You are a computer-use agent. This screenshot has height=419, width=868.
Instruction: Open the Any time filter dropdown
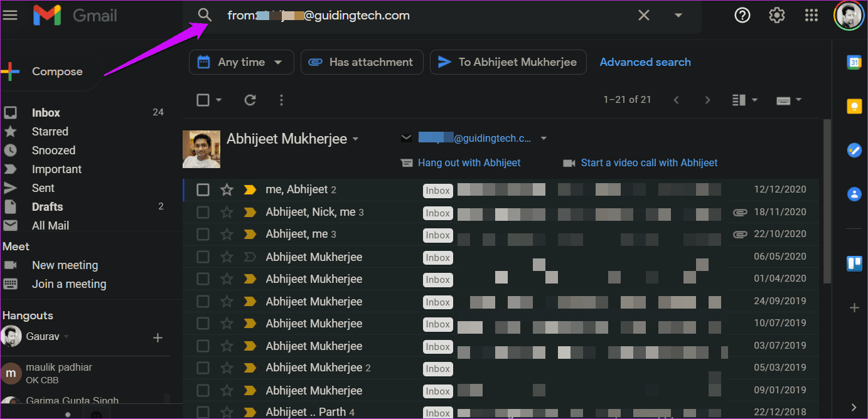click(x=242, y=62)
